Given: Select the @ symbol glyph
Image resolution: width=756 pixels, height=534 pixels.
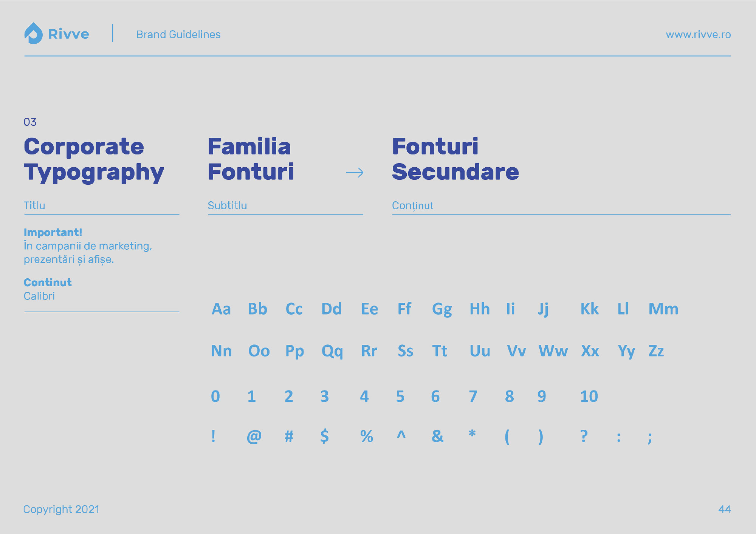Looking at the screenshot, I should (x=254, y=437).
